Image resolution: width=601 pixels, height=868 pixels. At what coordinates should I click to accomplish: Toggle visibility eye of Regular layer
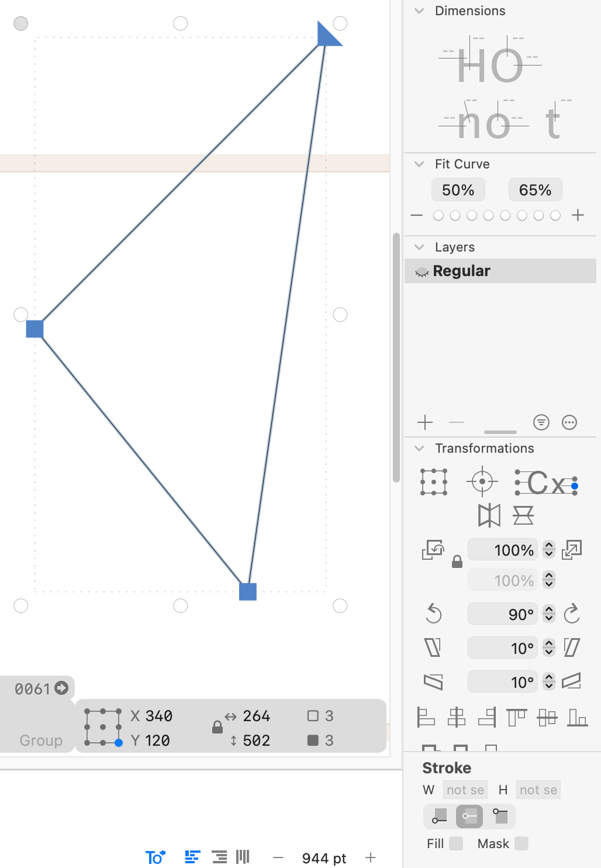422,272
